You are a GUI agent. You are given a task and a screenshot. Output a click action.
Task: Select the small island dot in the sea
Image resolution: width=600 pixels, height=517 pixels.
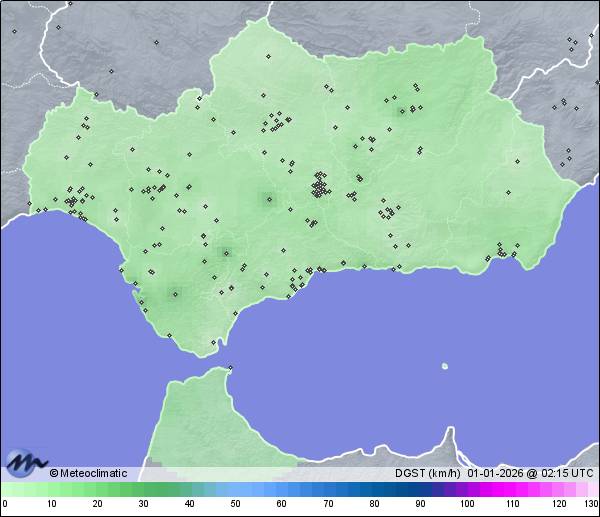point(445,366)
